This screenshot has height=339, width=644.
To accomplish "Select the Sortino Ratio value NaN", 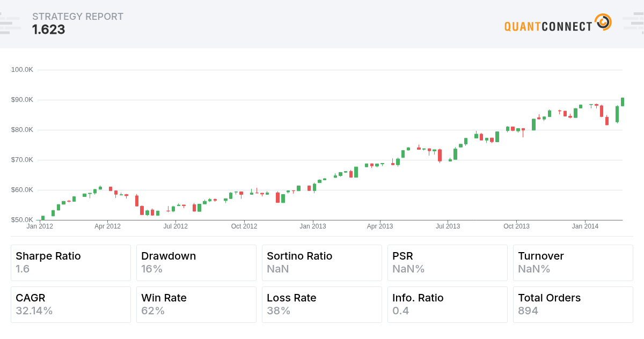I will [278, 269].
